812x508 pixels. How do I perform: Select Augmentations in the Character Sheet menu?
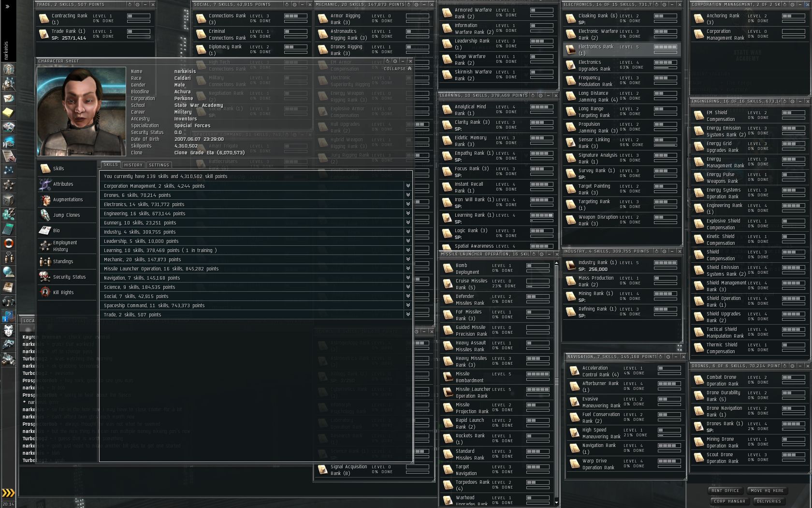click(67, 199)
